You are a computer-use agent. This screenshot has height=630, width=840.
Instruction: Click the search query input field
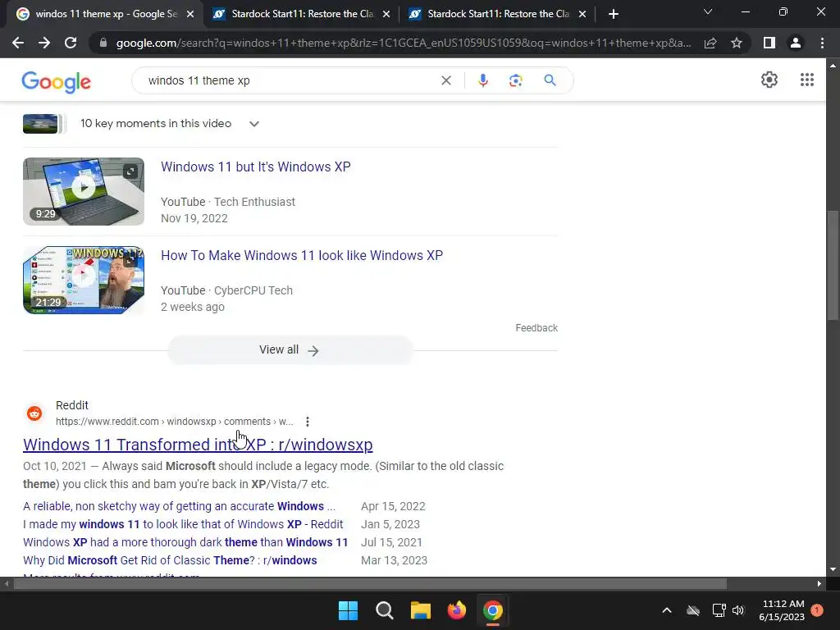(290, 80)
